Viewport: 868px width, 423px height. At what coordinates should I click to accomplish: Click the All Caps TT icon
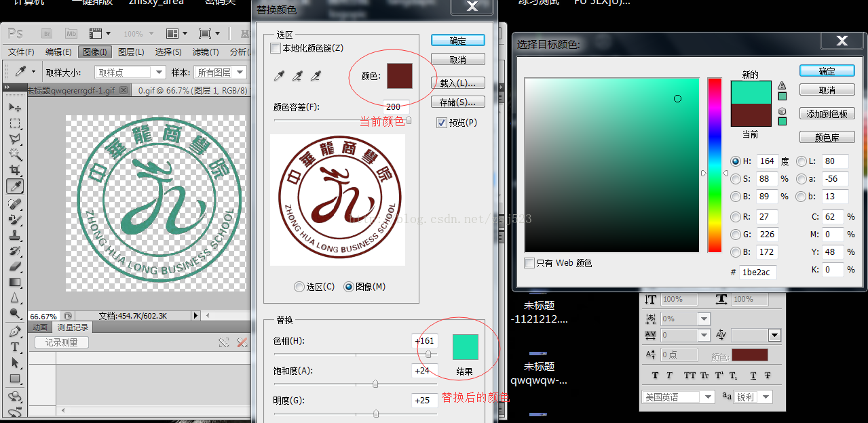tap(690, 376)
